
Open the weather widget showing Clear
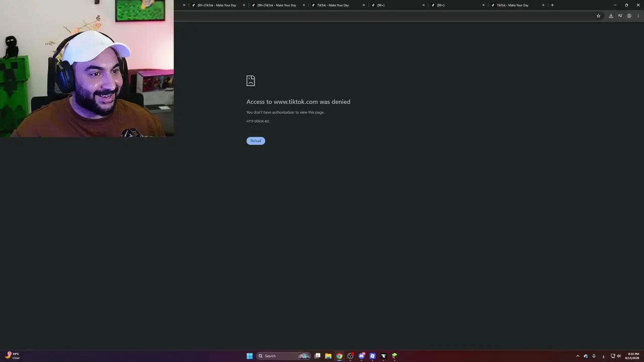[x=12, y=356]
